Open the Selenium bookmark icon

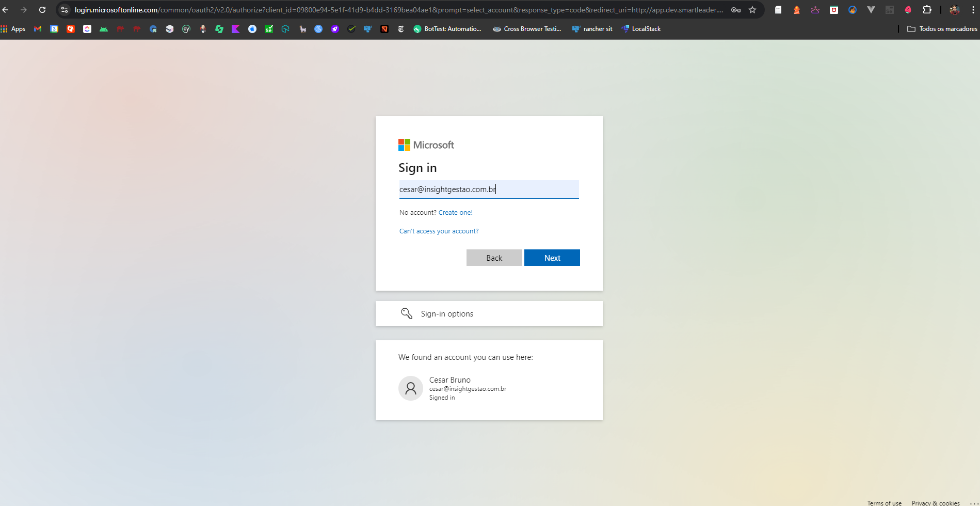tap(269, 29)
